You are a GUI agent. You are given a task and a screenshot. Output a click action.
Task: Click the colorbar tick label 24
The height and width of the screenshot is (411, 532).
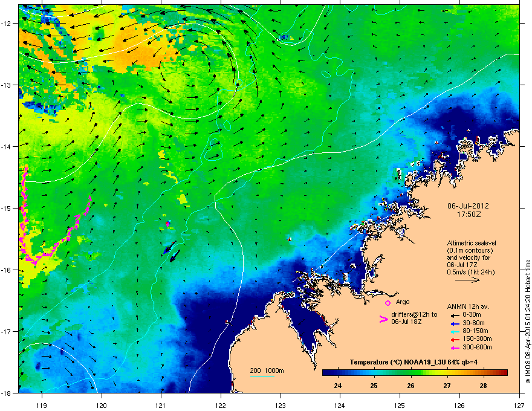tap(337, 386)
